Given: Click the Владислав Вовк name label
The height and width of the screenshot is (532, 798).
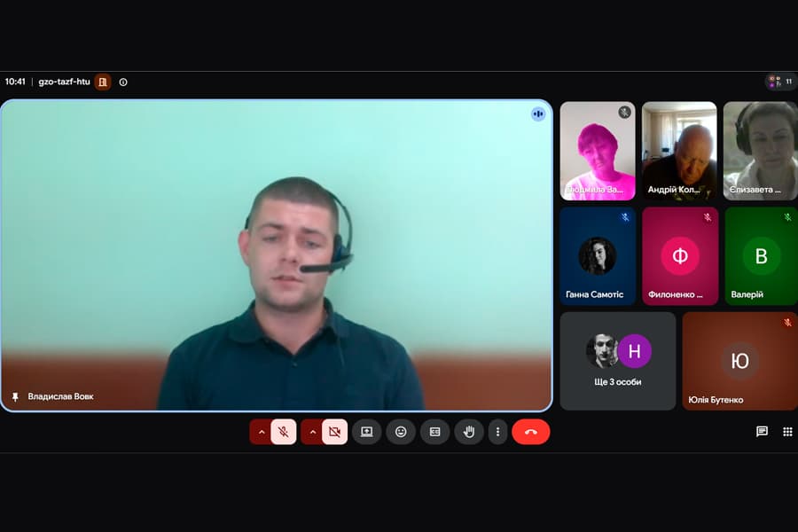Looking at the screenshot, I should click(x=60, y=396).
